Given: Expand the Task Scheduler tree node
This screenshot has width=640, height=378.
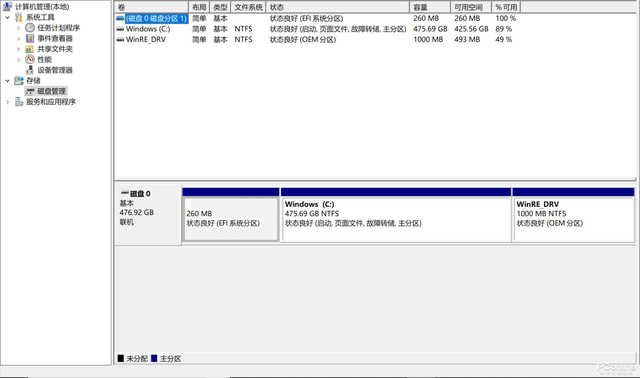Looking at the screenshot, I should (19, 28).
